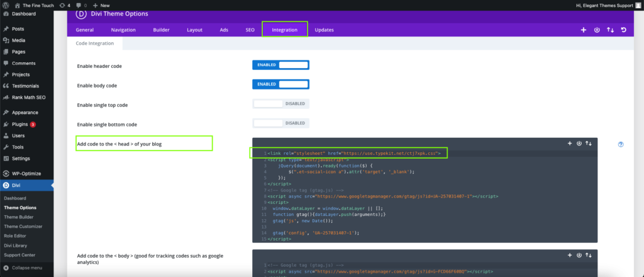Toggle Enable single bottom code switch
The image size is (644, 277).
pyautogui.click(x=280, y=123)
